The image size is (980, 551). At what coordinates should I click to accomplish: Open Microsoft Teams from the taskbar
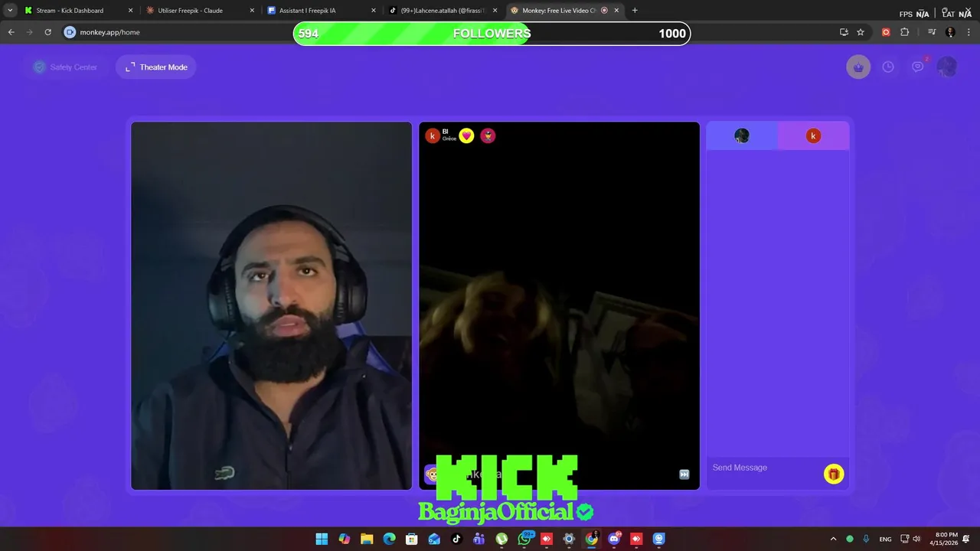tap(479, 539)
